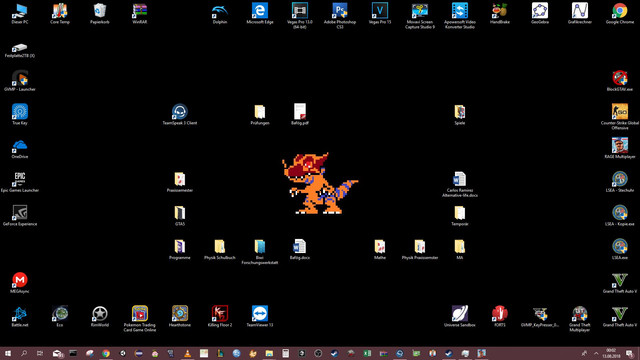Screen dimensions: 640x360
Task: Open Adobe Photoshop CS3 shortcut
Action: coord(340,16)
